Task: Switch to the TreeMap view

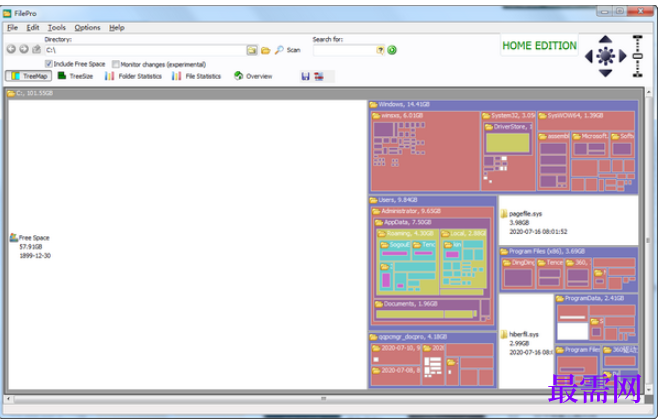Action: click(29, 76)
